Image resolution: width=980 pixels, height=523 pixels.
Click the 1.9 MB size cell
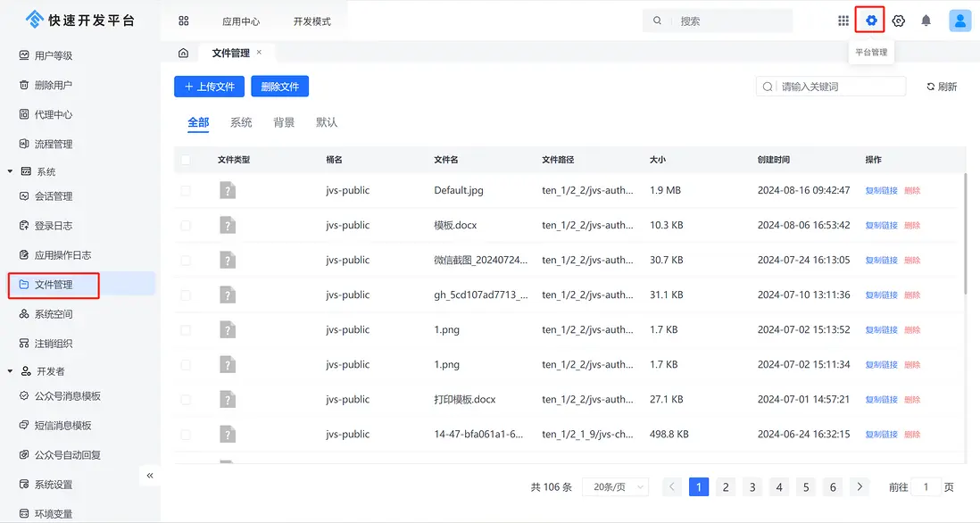665,190
